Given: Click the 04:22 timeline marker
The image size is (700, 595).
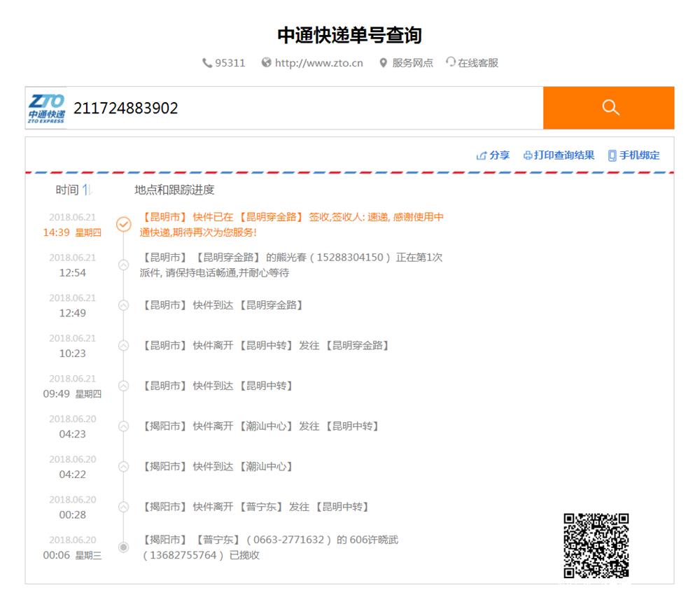Looking at the screenshot, I should coord(124,466).
